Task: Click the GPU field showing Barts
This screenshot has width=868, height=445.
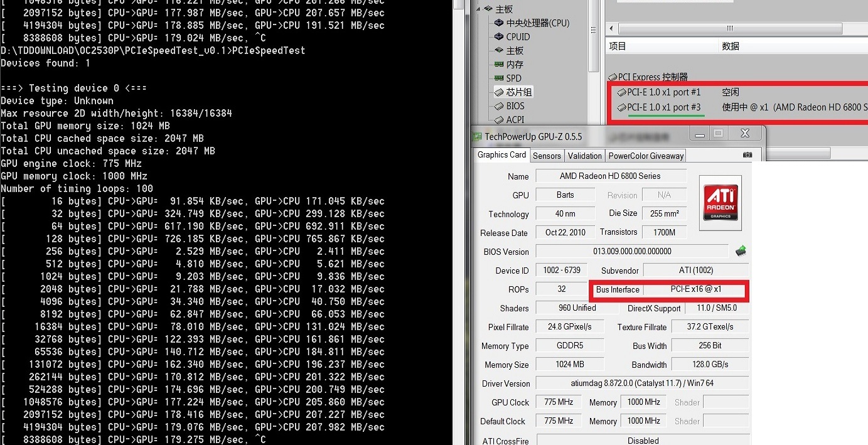Action: coord(565,195)
